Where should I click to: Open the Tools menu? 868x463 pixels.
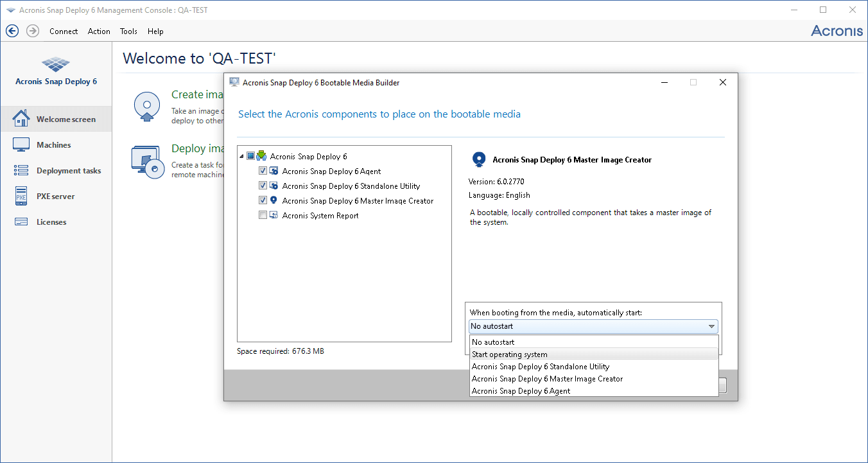[128, 31]
